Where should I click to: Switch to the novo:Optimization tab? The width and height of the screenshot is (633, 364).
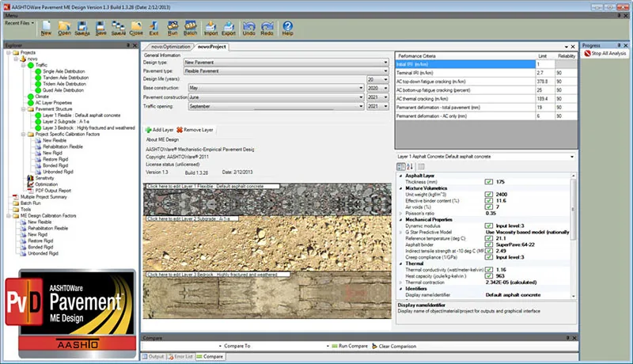click(171, 47)
